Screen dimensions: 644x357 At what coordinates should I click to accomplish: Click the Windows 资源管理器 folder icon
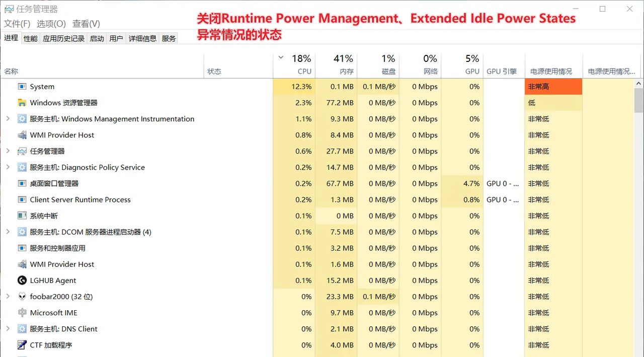click(x=21, y=103)
